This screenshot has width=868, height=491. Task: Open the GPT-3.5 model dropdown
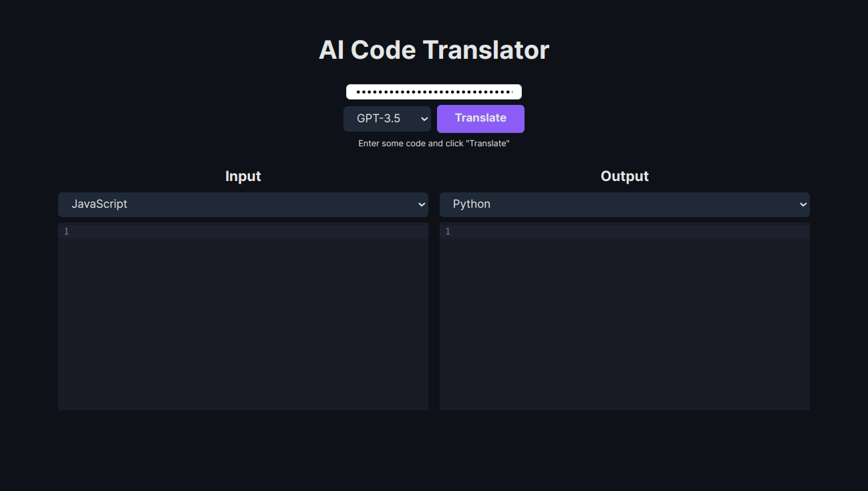pyautogui.click(x=387, y=118)
